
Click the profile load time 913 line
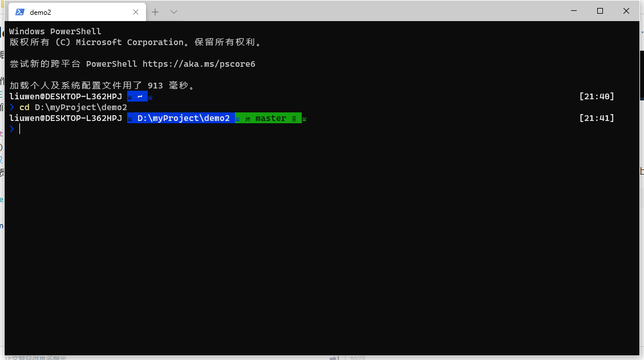click(x=102, y=86)
